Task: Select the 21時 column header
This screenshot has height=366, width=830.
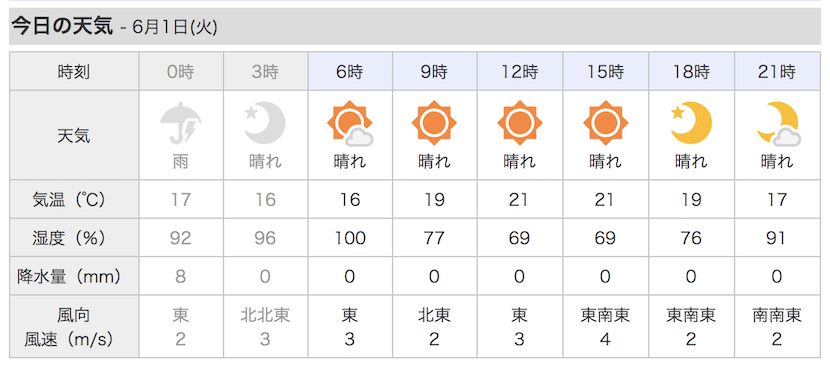Action: pyautogui.click(x=777, y=72)
